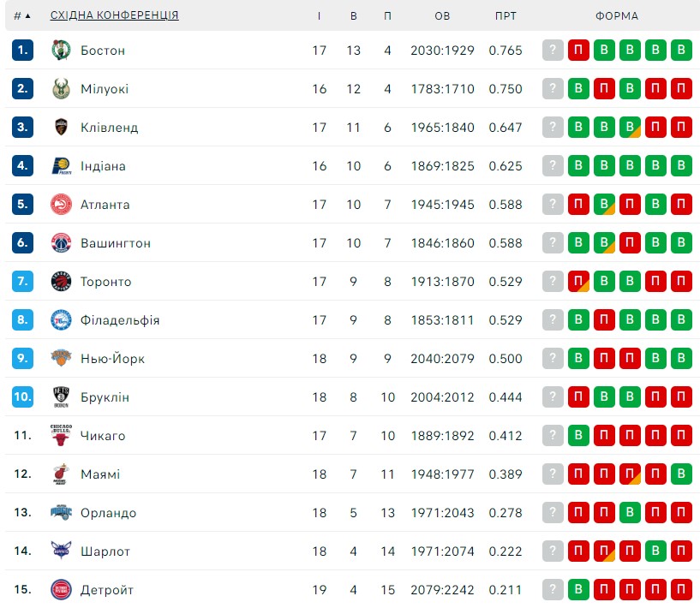Open the Indiana Pacers logo icon
700x608 pixels.
tap(61, 165)
